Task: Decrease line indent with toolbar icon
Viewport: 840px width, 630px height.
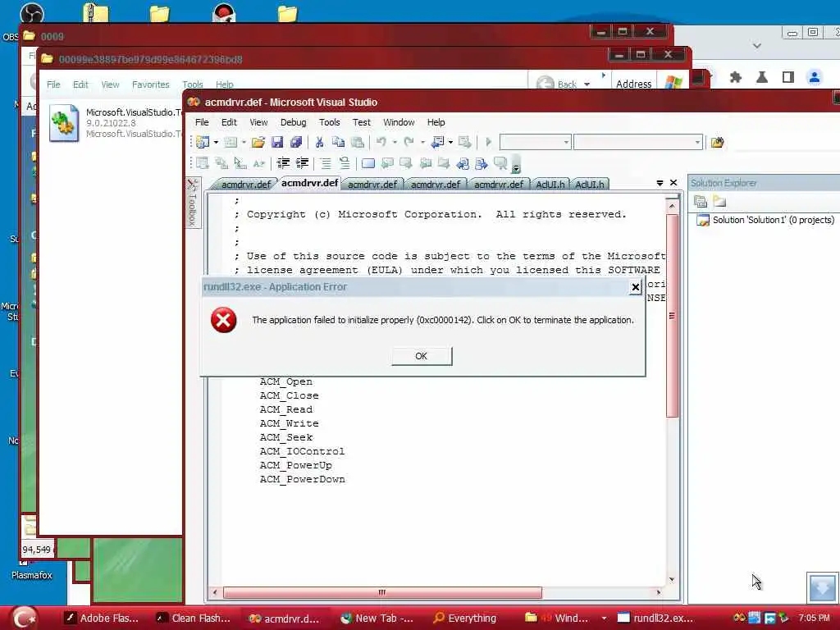Action: (x=283, y=163)
